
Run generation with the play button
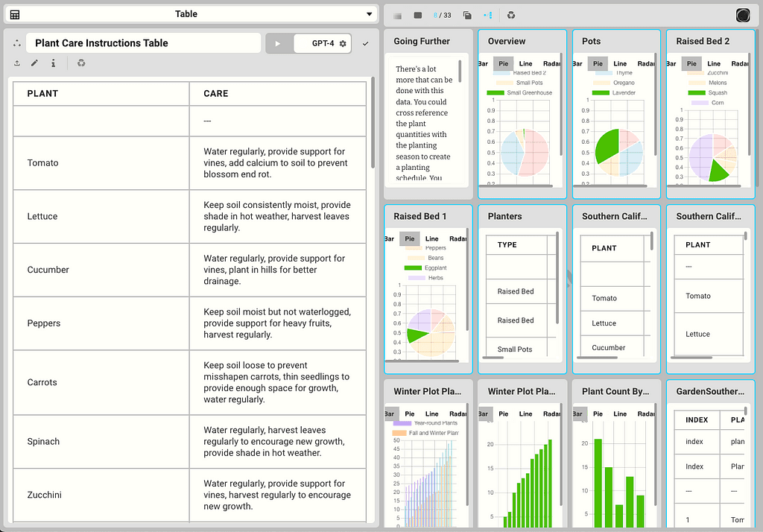click(278, 43)
